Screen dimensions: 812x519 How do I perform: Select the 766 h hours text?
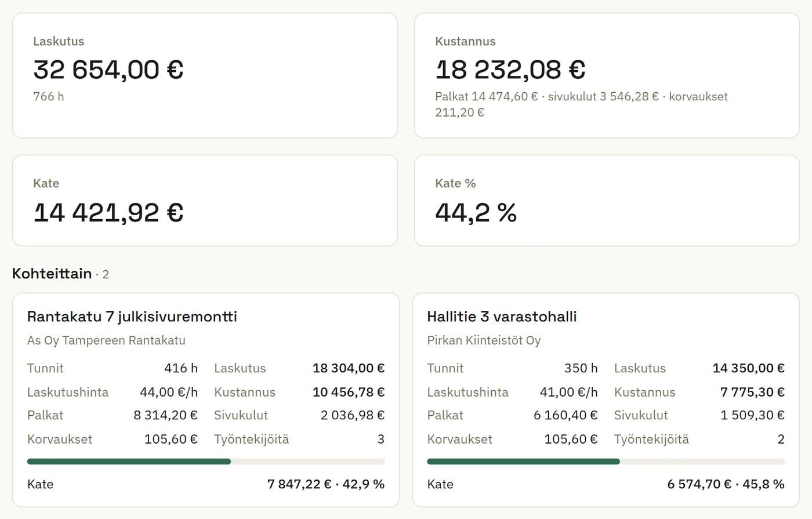coord(49,96)
